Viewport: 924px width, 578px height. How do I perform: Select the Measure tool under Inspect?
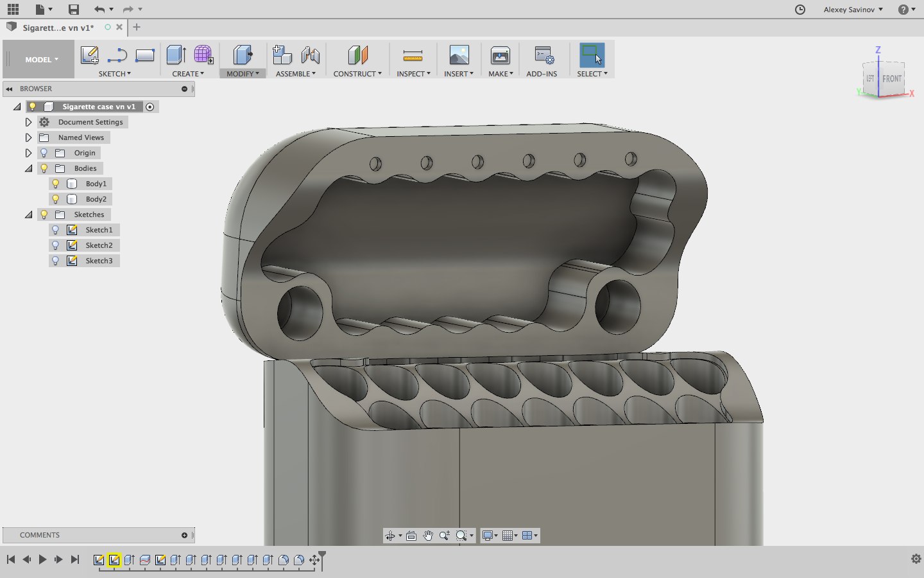413,56
